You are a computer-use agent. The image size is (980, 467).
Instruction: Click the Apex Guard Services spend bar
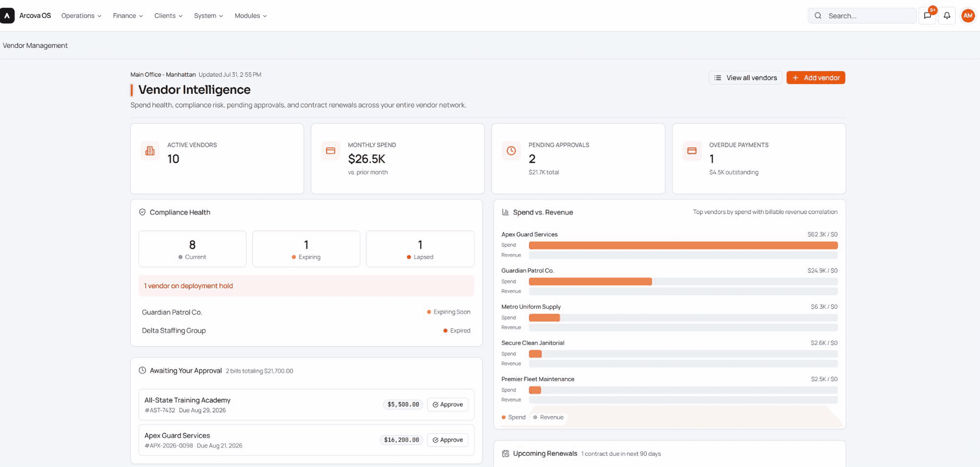point(683,245)
